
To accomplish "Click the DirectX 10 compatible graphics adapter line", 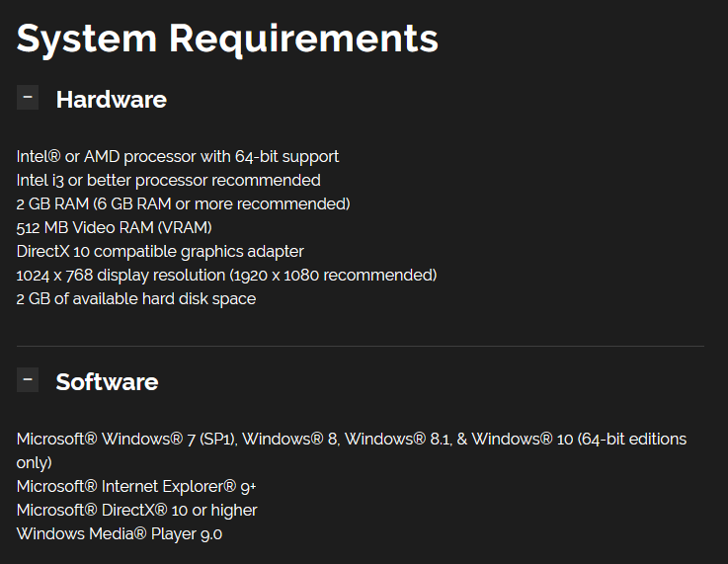I will (160, 251).
